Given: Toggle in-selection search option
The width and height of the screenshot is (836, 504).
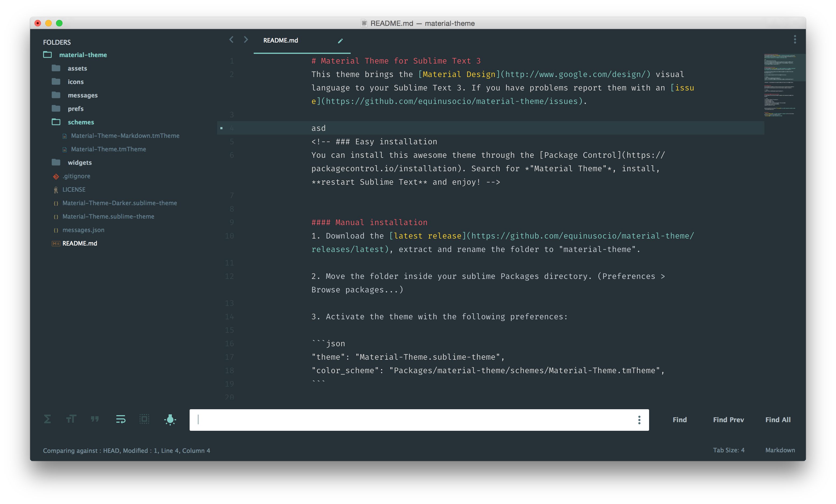Looking at the screenshot, I should point(144,419).
